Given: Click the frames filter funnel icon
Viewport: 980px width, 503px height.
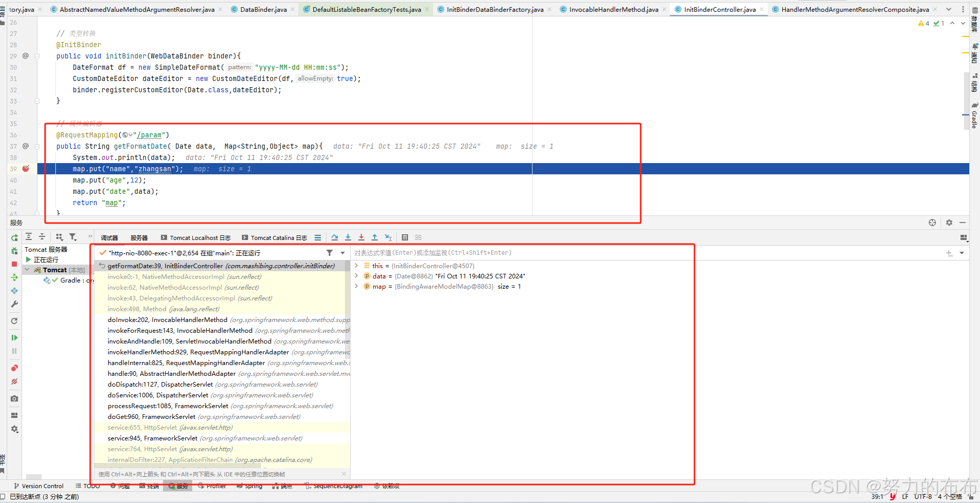Looking at the screenshot, I should coord(330,253).
